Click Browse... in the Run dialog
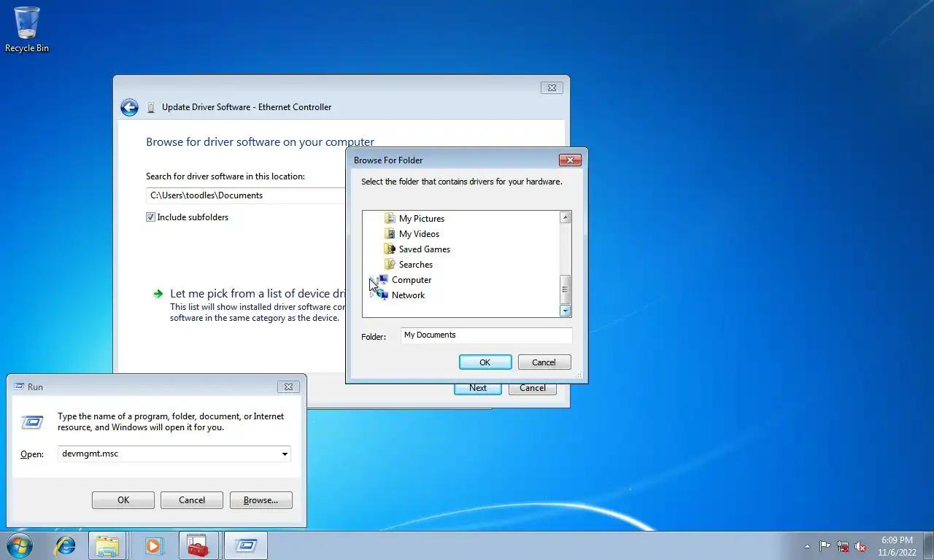This screenshot has height=560, width=934. [x=261, y=500]
